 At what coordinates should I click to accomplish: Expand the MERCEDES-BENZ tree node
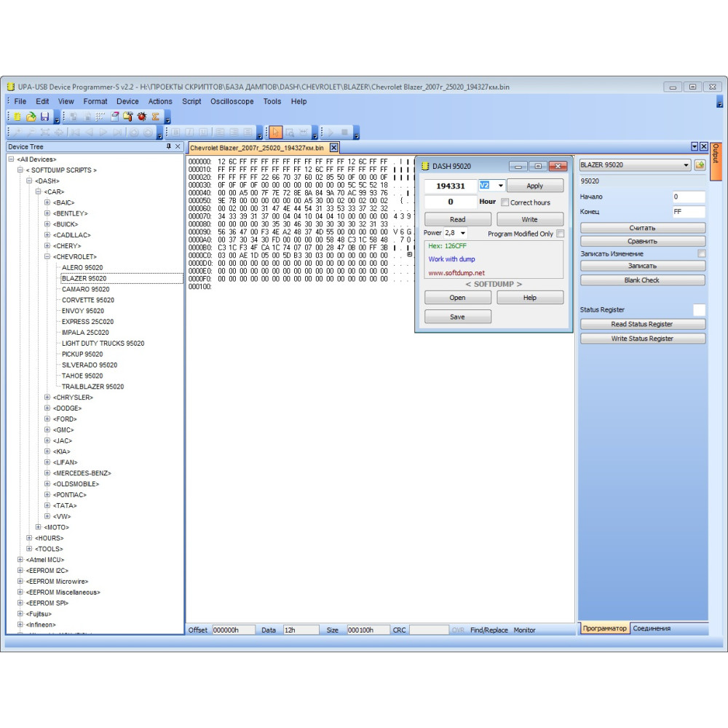pyautogui.click(x=47, y=473)
